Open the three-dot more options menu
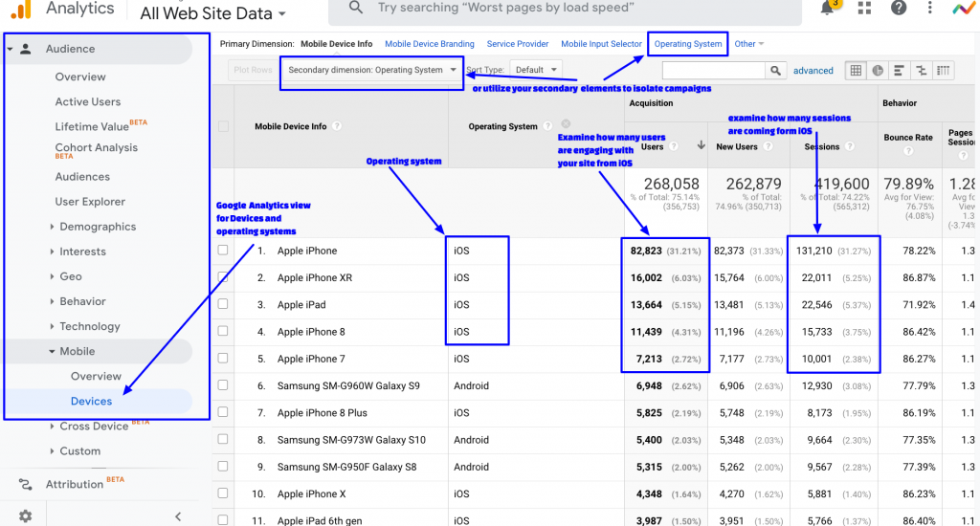 [x=930, y=8]
